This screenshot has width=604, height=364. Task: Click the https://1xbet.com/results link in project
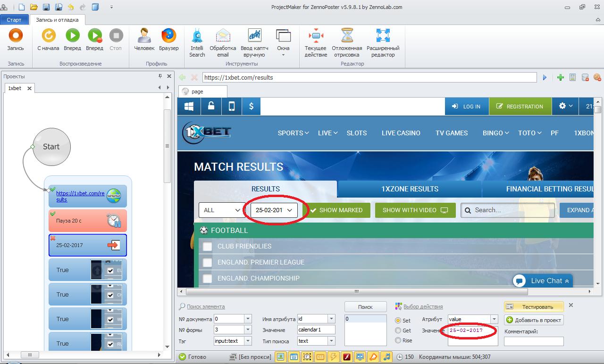(x=80, y=196)
